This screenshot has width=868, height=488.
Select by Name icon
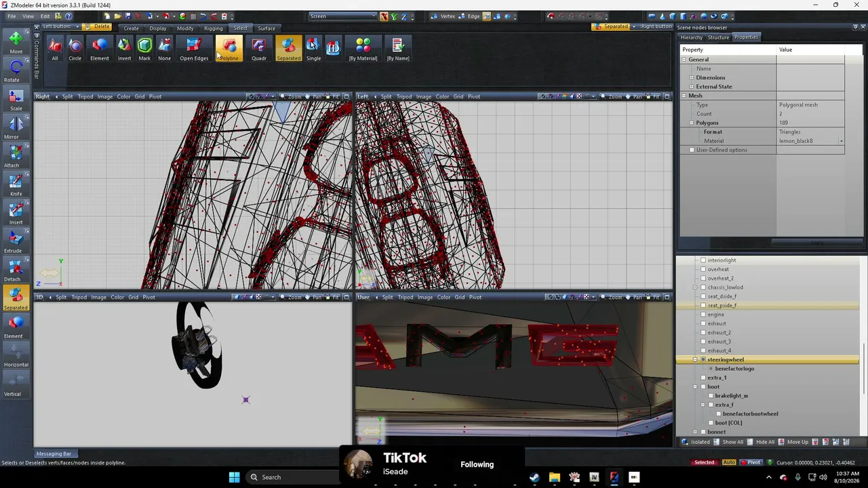398,49
